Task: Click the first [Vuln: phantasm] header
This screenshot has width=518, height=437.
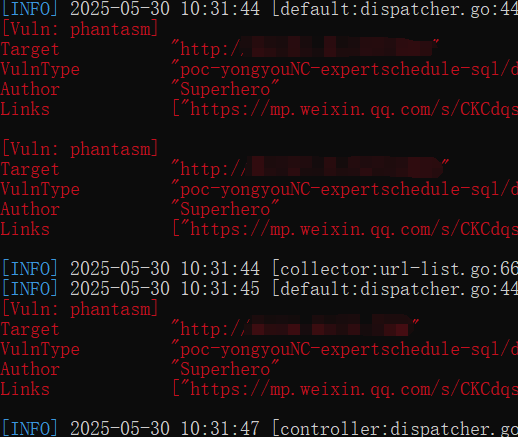Action: (x=80, y=29)
